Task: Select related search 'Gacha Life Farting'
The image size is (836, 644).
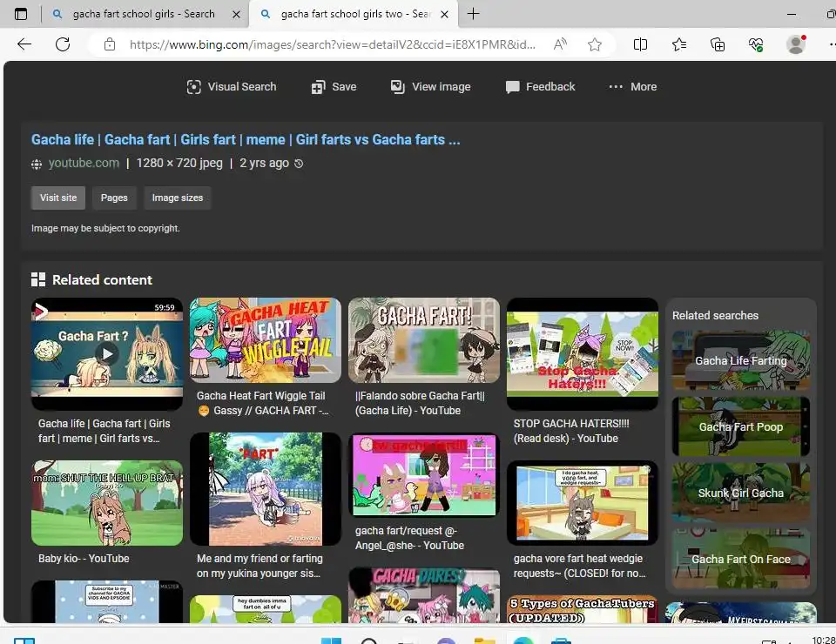Action: click(741, 360)
